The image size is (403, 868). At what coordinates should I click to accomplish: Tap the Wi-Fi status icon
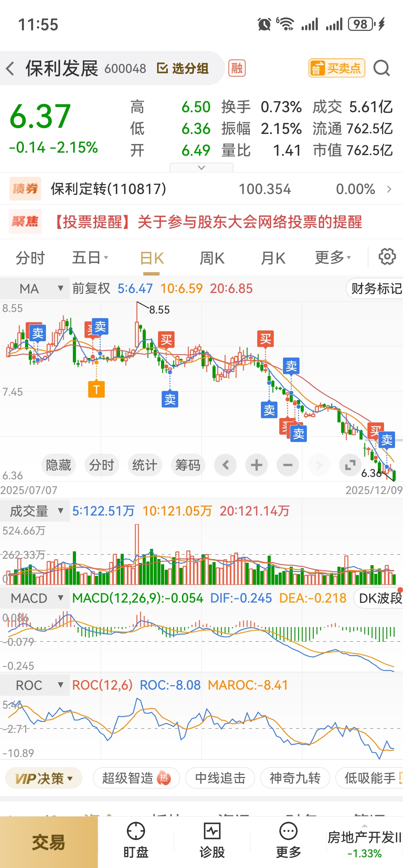[x=285, y=24]
